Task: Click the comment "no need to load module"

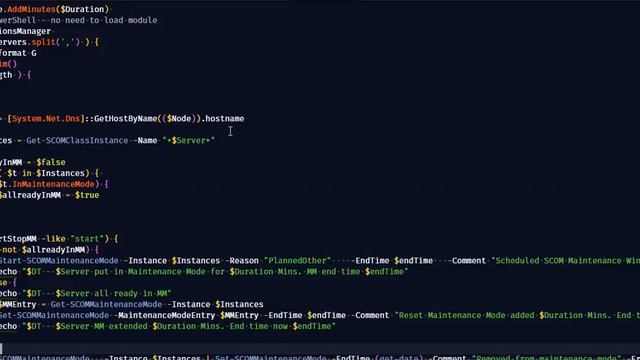Action: point(104,20)
